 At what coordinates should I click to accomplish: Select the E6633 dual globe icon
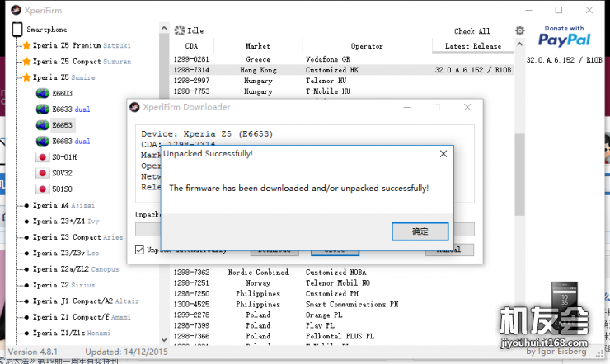click(x=42, y=110)
